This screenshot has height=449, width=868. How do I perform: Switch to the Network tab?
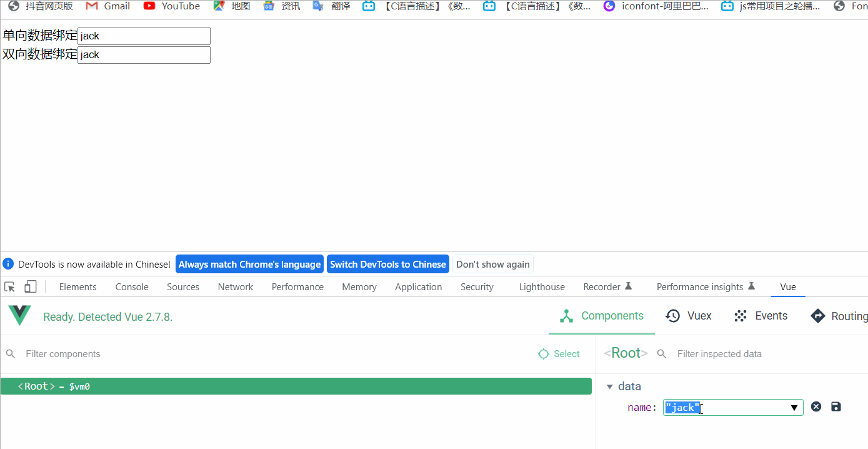click(236, 287)
